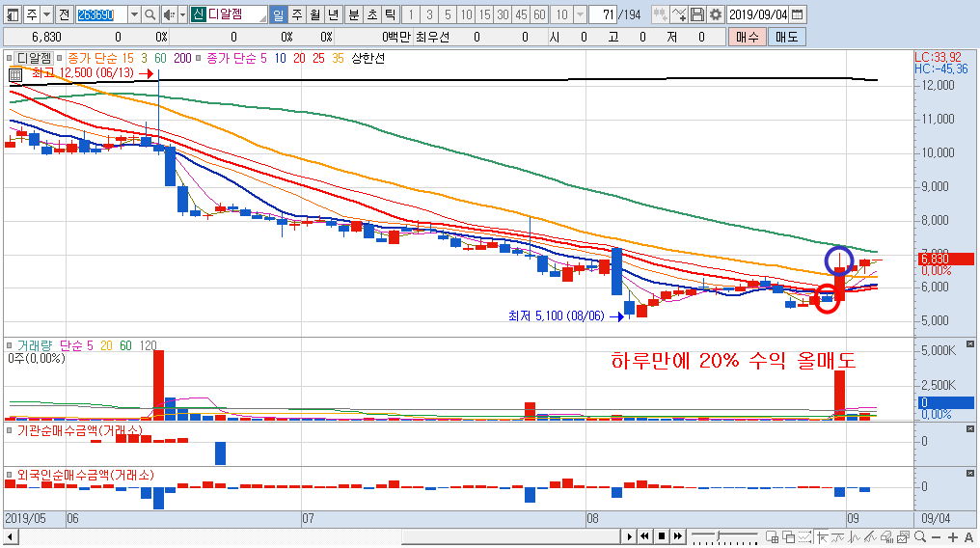The width and height of the screenshot is (980, 548).
Task: Click the sidebar panel toggle icon at top-left
Action: [13, 14]
